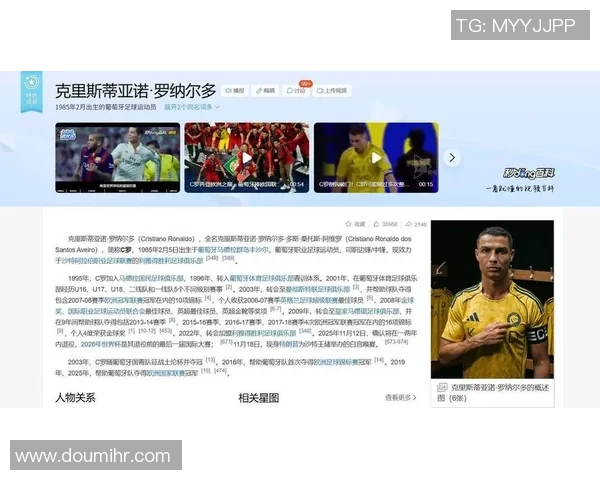Click the 人物关系 section heading
The image size is (600, 480).
(x=75, y=398)
